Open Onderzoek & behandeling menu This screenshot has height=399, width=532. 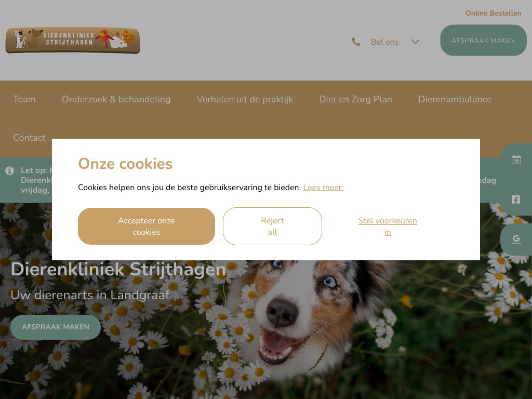point(116,99)
